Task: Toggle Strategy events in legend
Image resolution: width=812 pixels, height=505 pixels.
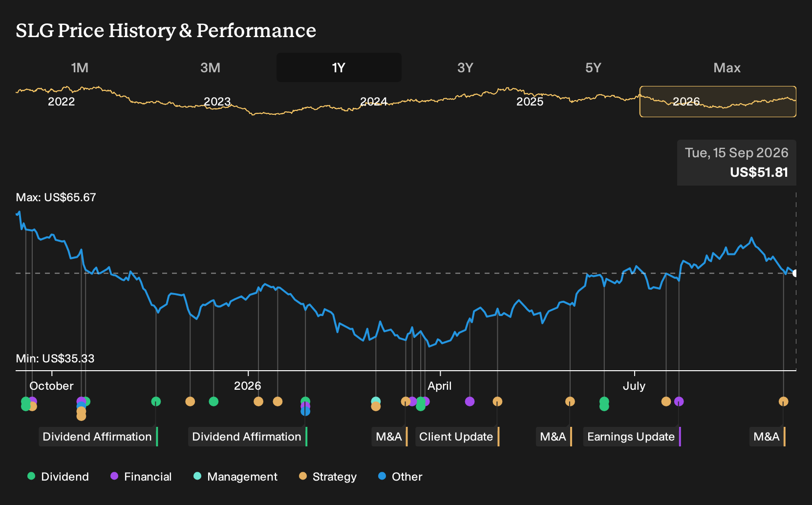Action: click(x=327, y=477)
